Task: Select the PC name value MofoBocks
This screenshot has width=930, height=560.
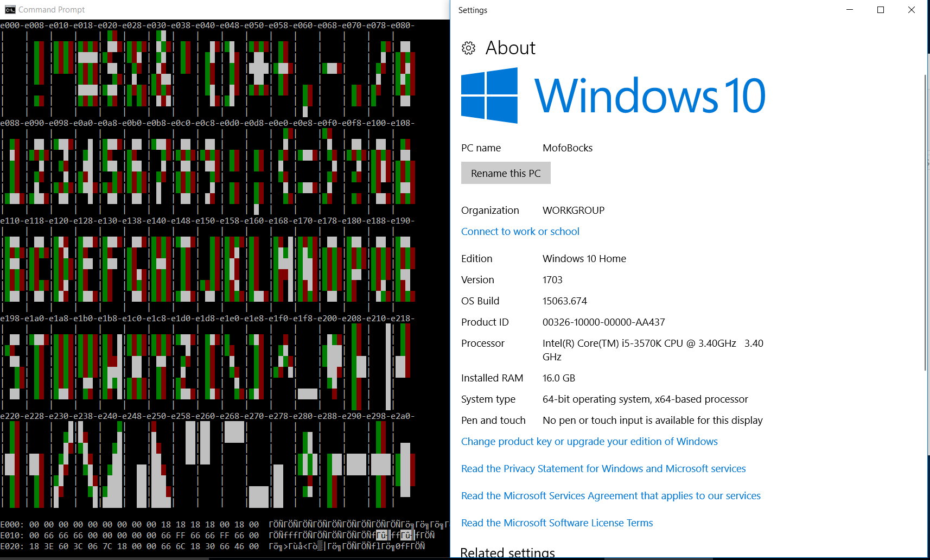Action: click(568, 148)
